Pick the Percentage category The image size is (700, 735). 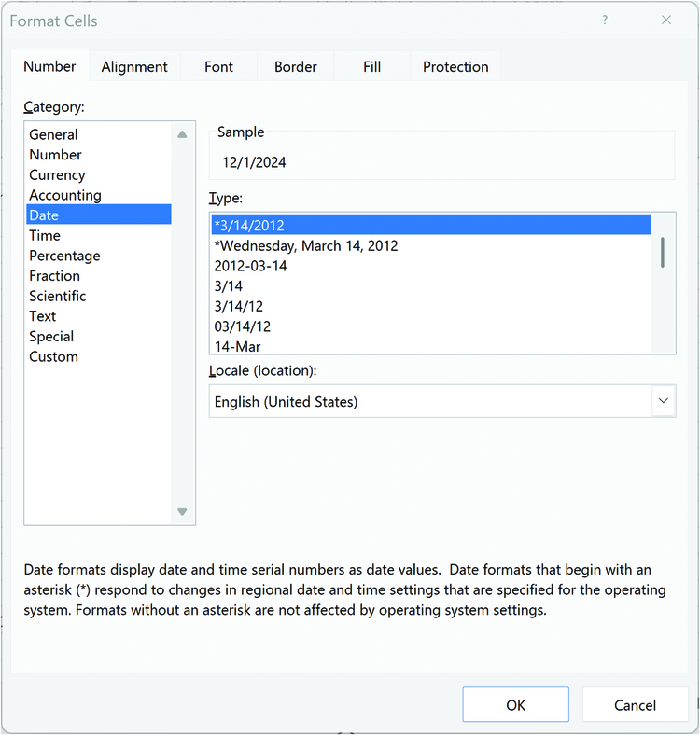(x=99, y=256)
